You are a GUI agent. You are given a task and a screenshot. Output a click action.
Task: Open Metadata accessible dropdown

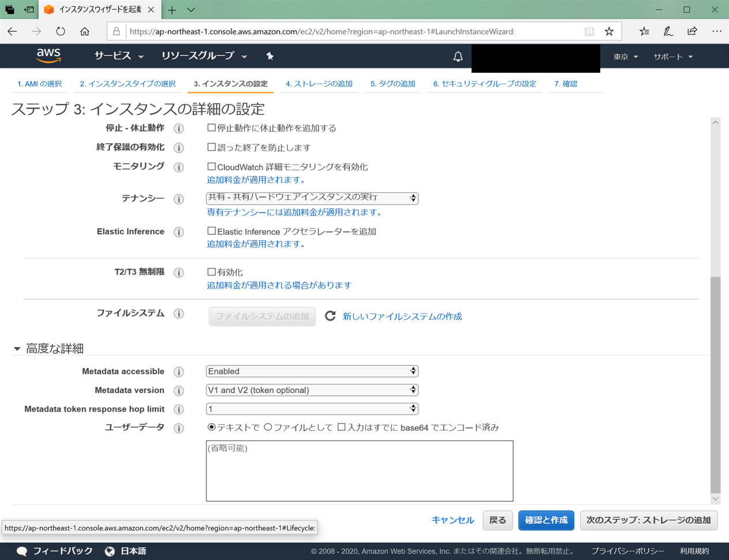click(x=312, y=371)
